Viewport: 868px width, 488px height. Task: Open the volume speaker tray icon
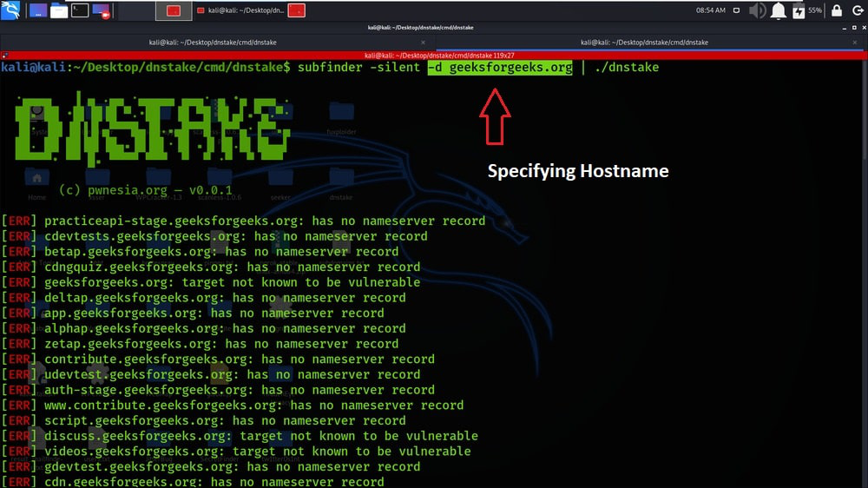coord(757,10)
